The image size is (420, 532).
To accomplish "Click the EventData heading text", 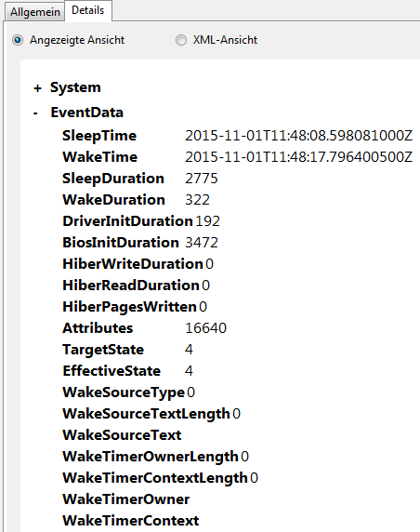I will coord(86,113).
